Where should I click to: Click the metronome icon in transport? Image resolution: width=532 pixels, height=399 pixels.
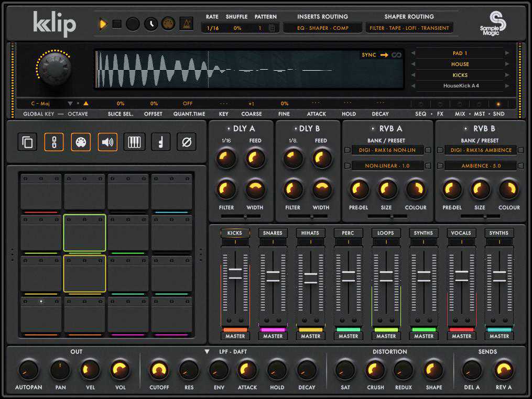coord(186,24)
